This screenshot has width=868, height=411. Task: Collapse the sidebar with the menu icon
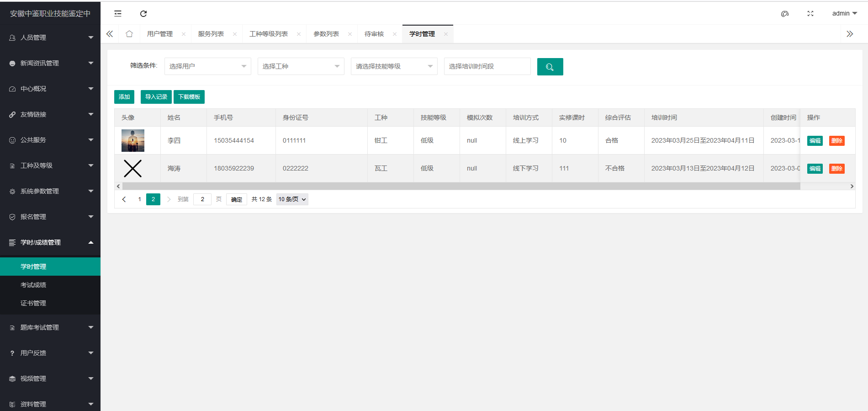(x=118, y=14)
